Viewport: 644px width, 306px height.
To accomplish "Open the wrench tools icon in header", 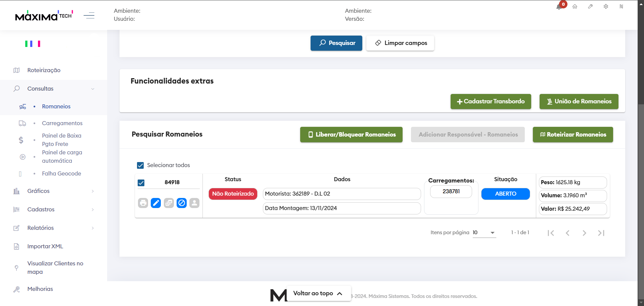I will pos(590,7).
